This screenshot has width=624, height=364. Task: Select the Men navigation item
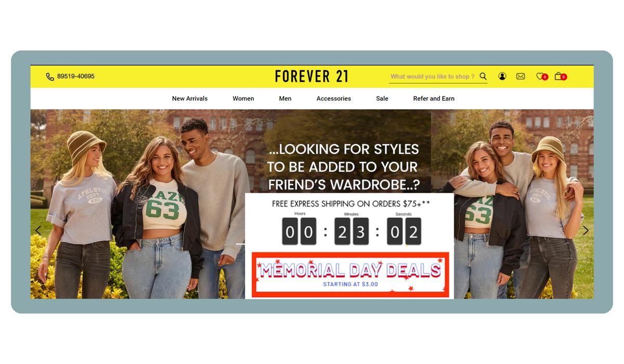[x=285, y=98]
